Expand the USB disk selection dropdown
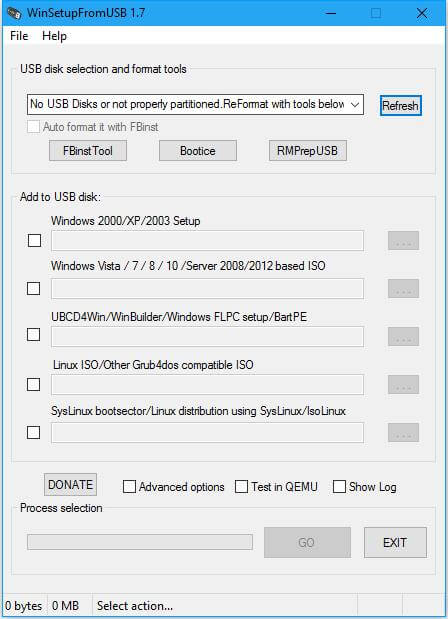The width and height of the screenshot is (448, 619). point(195,105)
